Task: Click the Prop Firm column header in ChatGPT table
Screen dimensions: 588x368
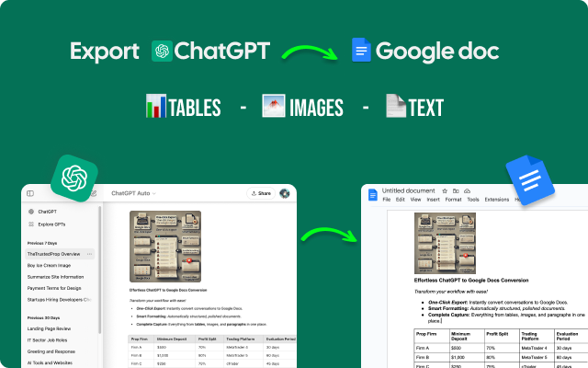Action: (139, 339)
